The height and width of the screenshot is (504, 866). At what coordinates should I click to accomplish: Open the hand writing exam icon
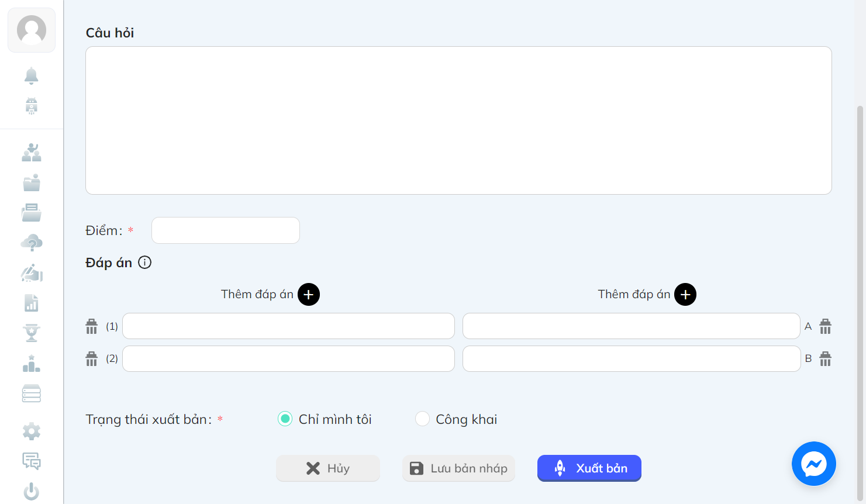32,273
